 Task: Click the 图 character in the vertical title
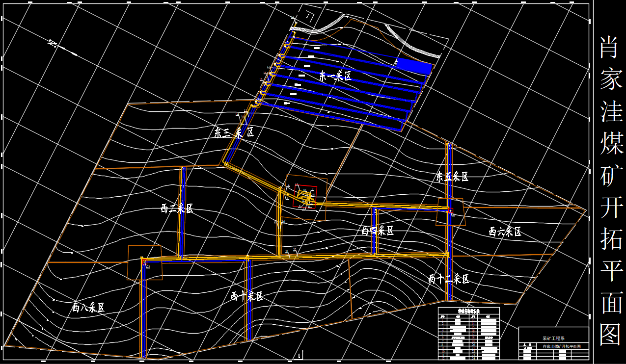(x=611, y=334)
